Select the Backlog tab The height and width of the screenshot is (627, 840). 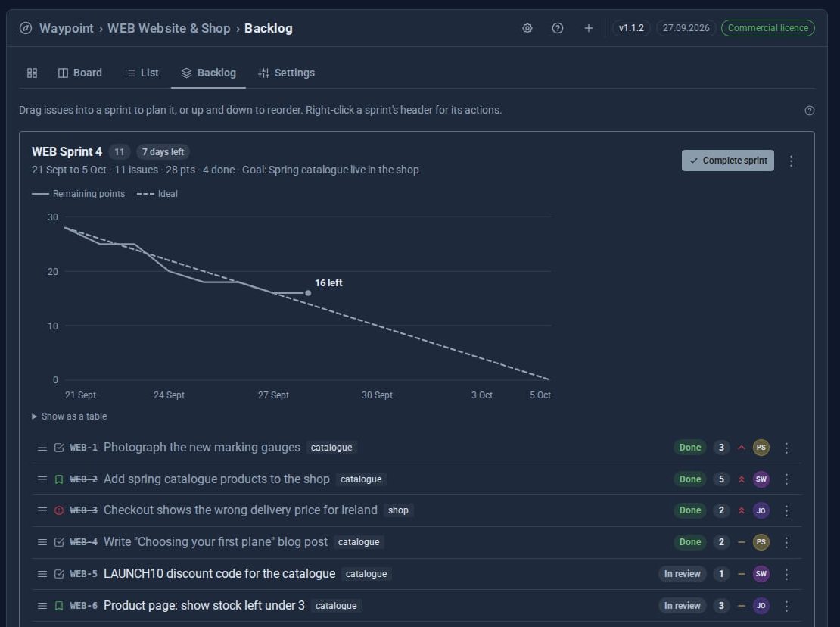[x=208, y=73]
